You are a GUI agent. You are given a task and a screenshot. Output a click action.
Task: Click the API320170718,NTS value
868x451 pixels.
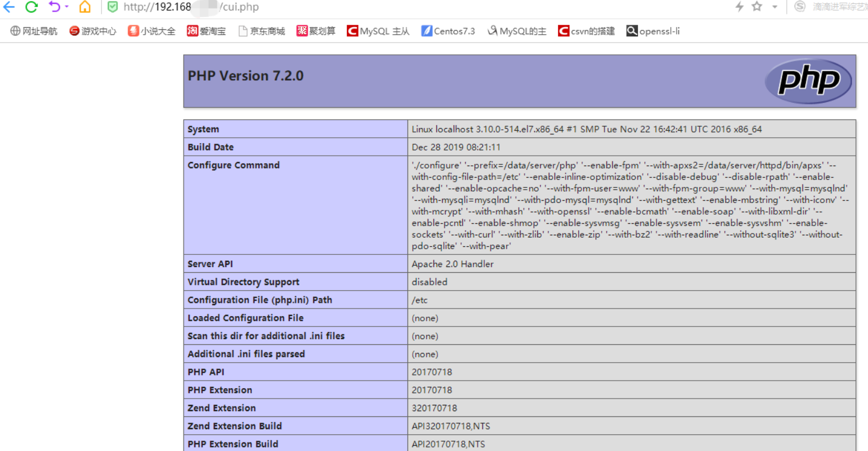(x=451, y=426)
